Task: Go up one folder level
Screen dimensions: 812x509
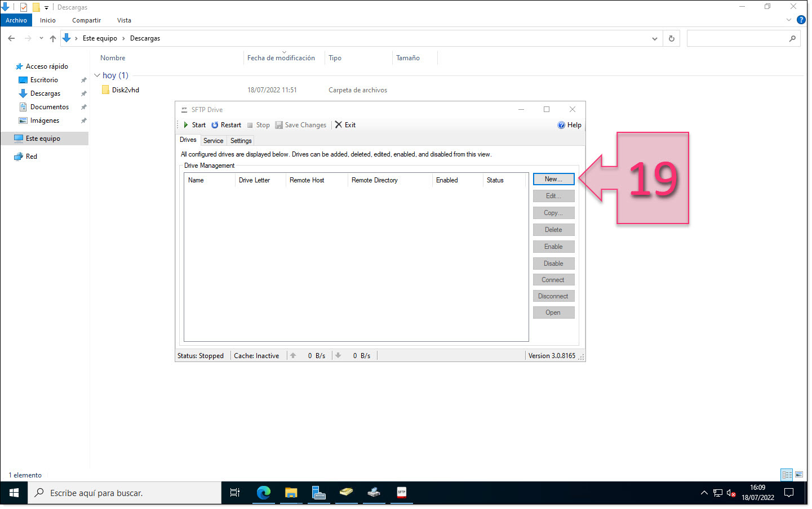Action: 52,38
